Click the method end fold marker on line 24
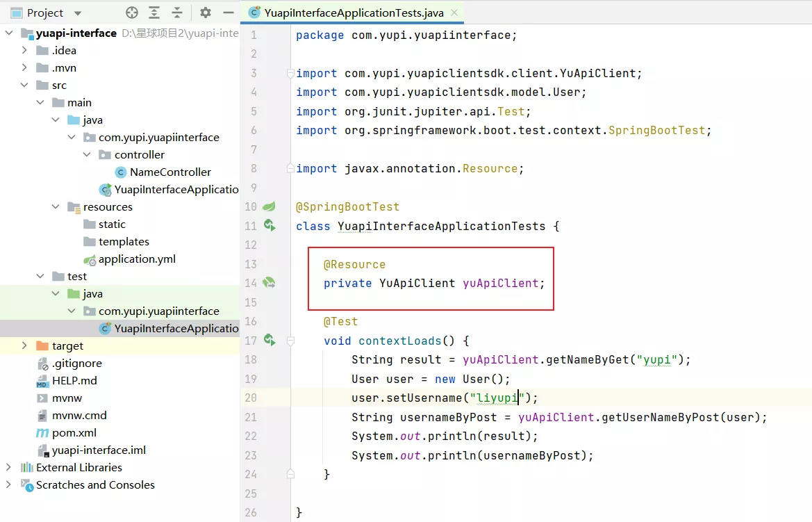The image size is (812, 522). (290, 474)
